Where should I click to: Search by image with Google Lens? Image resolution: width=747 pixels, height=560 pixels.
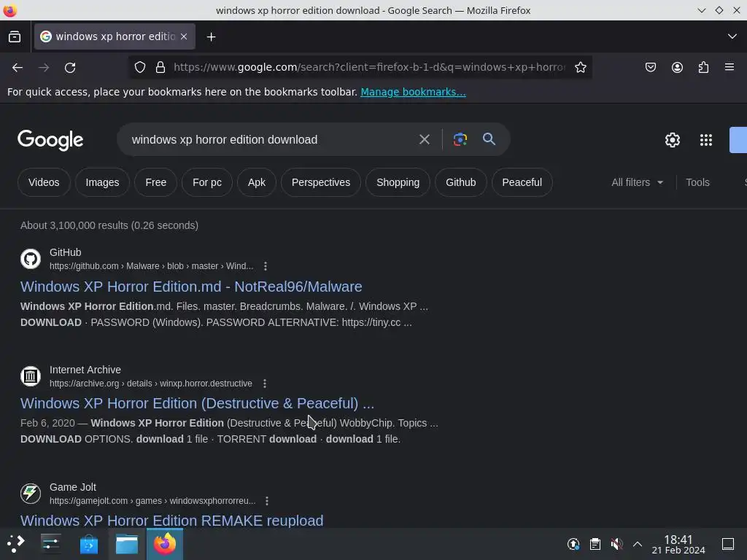point(460,139)
